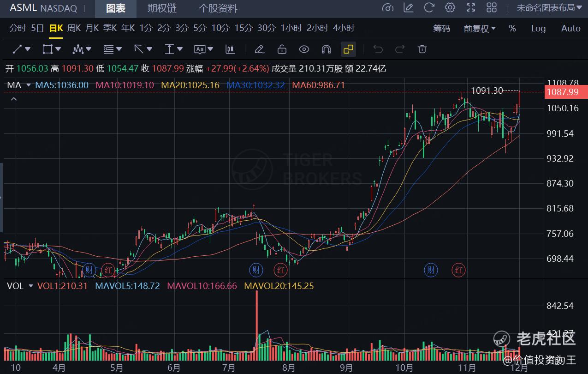Open the 个股资料 tab
The image size is (588, 374).
tap(218, 8)
